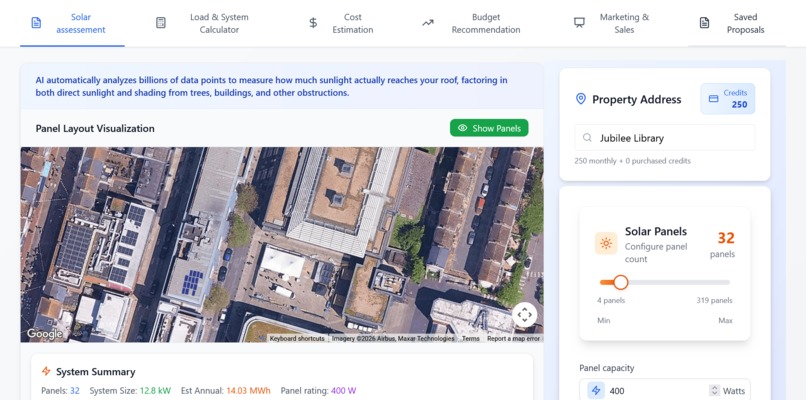Open Keyboard shortcuts on the map

297,339
